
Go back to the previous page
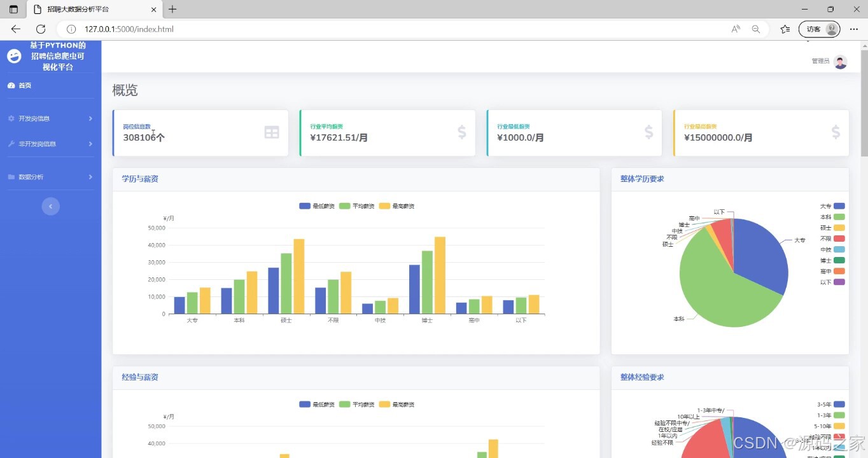point(16,29)
